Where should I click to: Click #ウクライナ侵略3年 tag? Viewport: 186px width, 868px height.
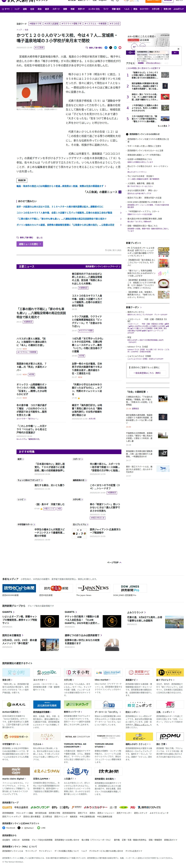click(71, 24)
